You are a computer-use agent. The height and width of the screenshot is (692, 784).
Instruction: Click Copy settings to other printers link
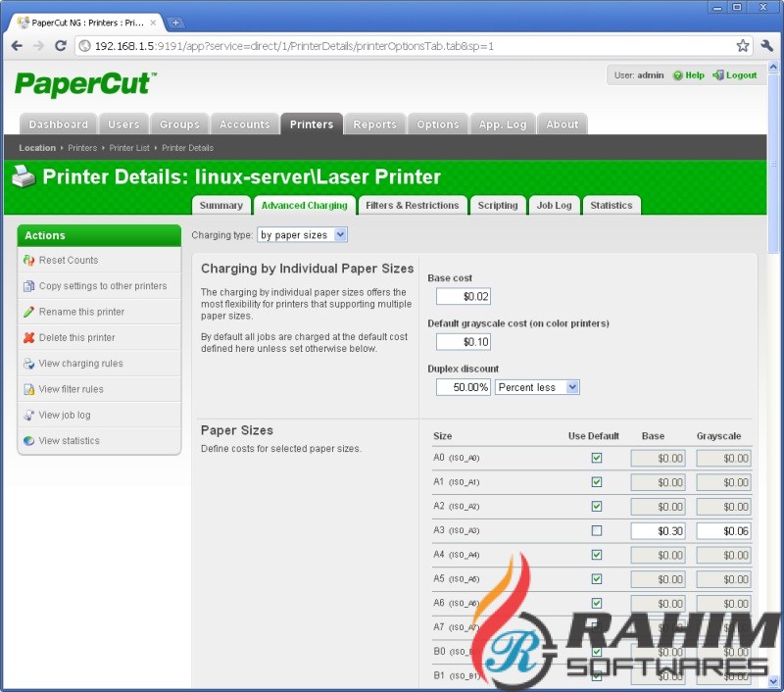pyautogui.click(x=103, y=286)
